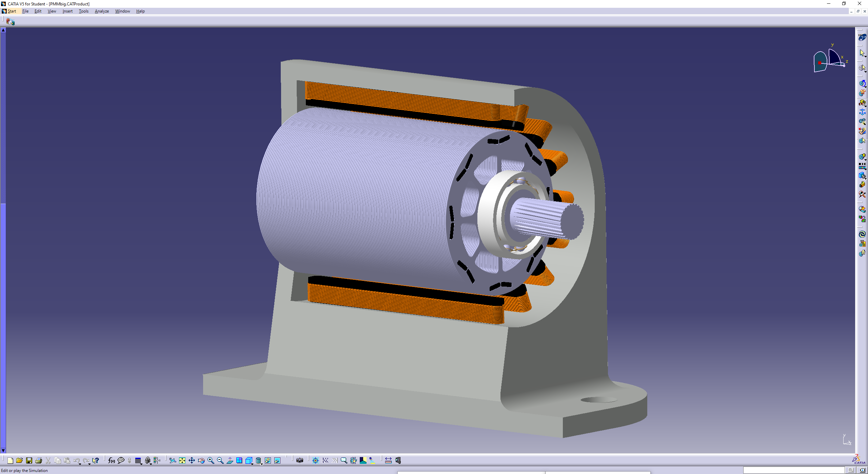This screenshot has height=474, width=868.
Task: Click Fit All In view icon
Action: click(x=182, y=460)
